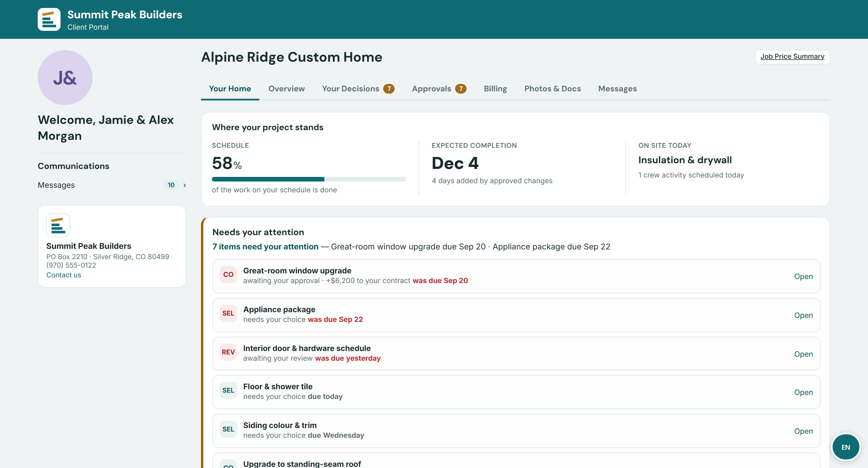This screenshot has width=868, height=468.
Task: Click the Messages link under Communications
Action: coord(56,185)
